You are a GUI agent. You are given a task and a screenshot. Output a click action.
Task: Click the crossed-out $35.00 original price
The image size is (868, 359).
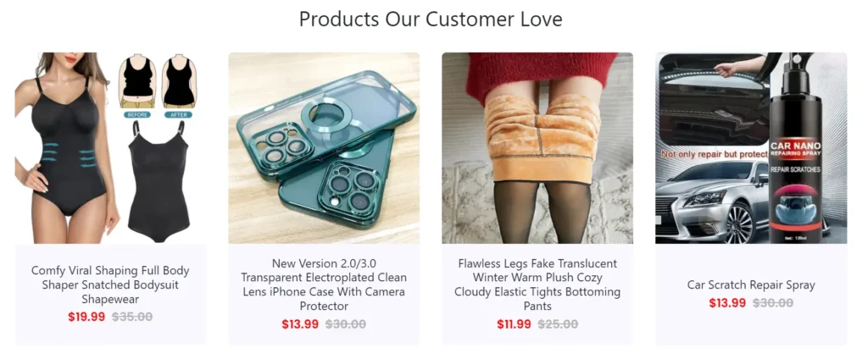[132, 317]
